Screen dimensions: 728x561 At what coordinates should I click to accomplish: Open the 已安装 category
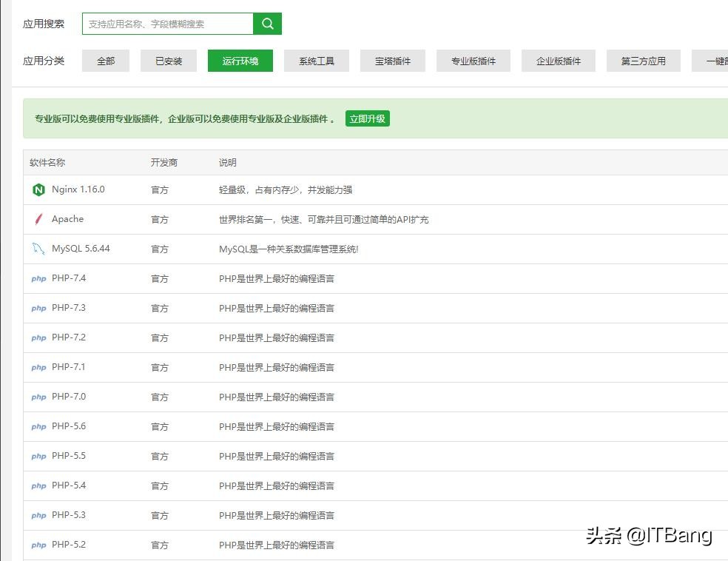[x=168, y=61]
